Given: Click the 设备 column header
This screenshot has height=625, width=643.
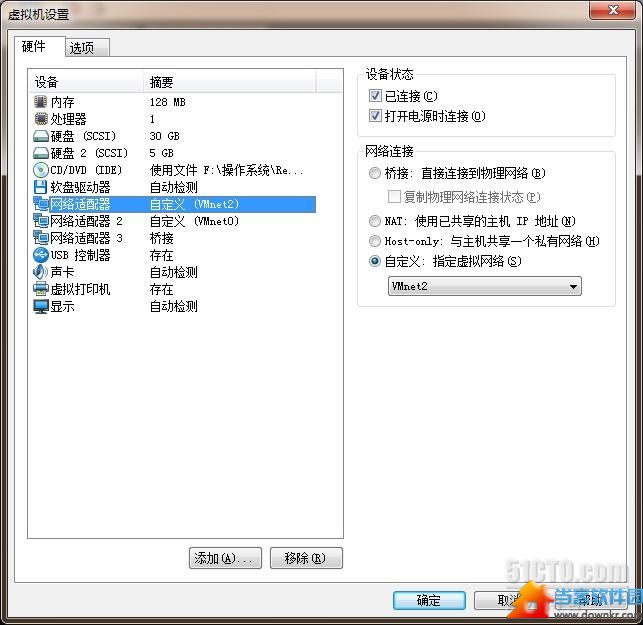Looking at the screenshot, I should click(86, 82).
